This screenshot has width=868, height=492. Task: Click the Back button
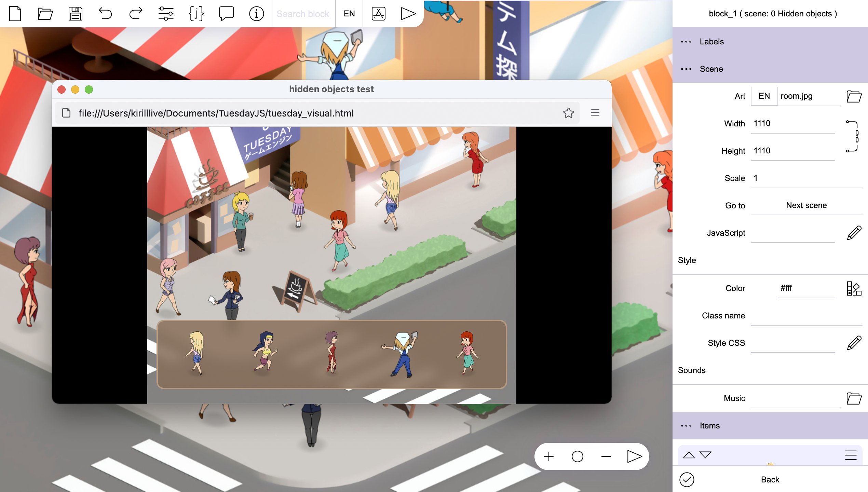[x=770, y=479]
